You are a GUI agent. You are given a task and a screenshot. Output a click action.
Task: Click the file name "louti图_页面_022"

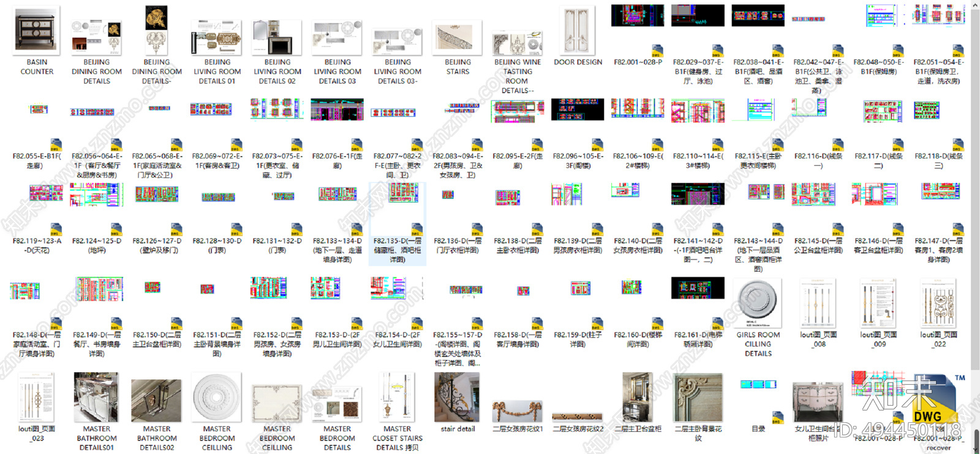(x=939, y=340)
